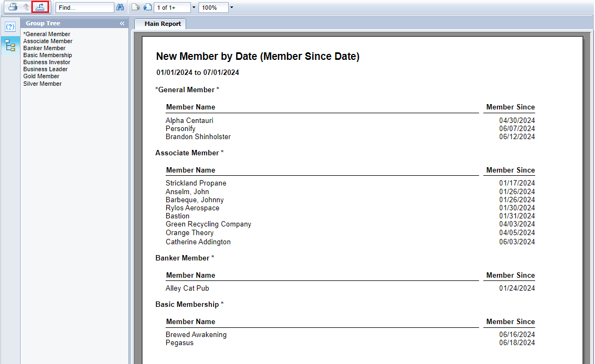This screenshot has height=364, width=595.
Task: Click the page number field
Action: point(172,8)
